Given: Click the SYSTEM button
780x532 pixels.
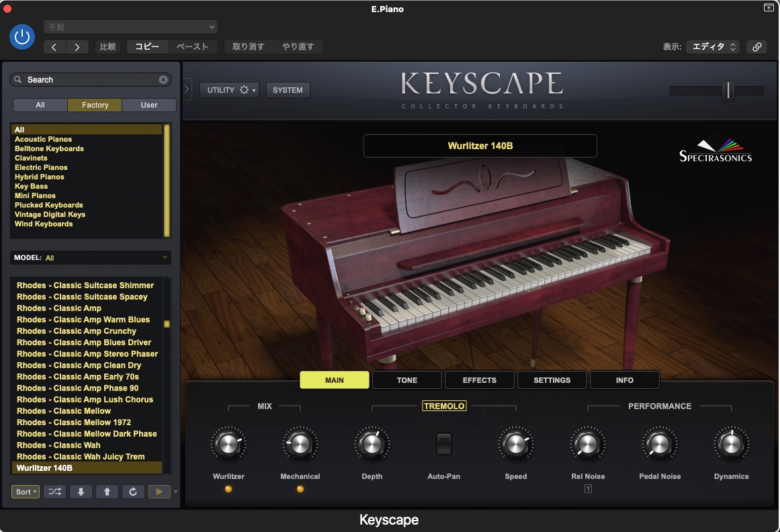Looking at the screenshot, I should 288,90.
